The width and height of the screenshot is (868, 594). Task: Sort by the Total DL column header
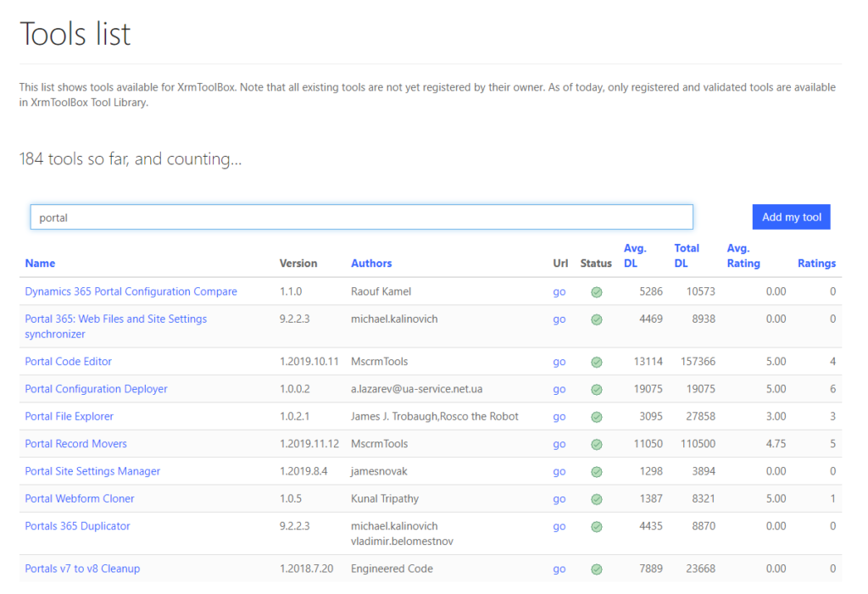pos(687,256)
